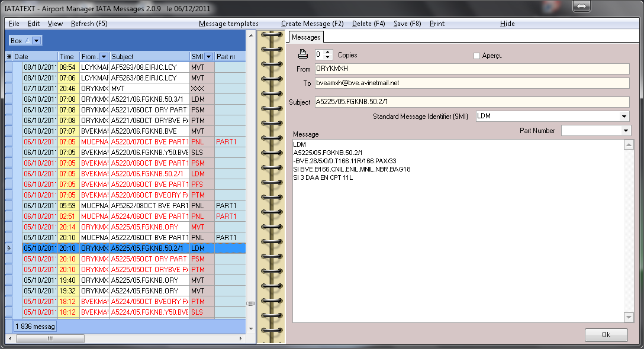The width and height of the screenshot is (644, 349).
Task: Open the Box grouping dropdown
Action: (37, 41)
